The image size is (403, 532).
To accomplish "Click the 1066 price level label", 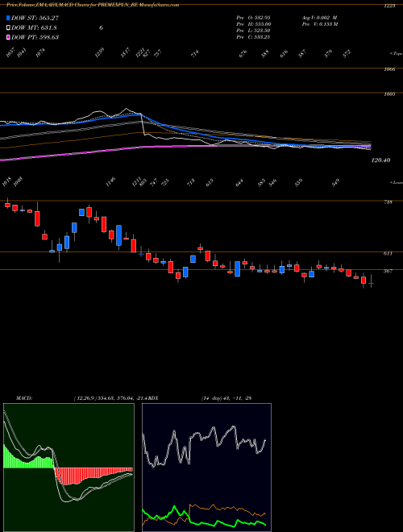I will (x=390, y=69).
